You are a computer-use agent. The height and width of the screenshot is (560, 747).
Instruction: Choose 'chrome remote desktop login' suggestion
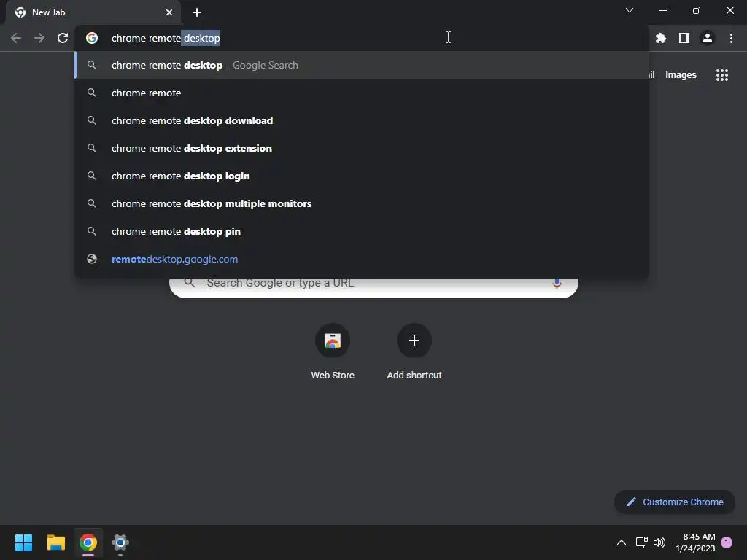click(362, 176)
